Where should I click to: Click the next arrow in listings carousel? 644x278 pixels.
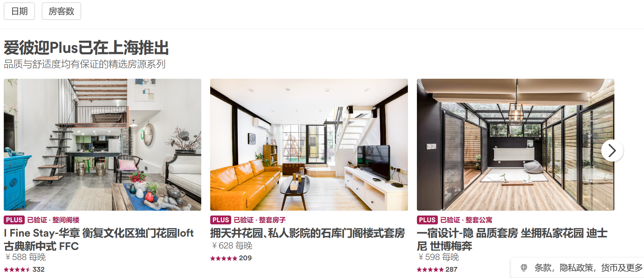[x=612, y=150]
